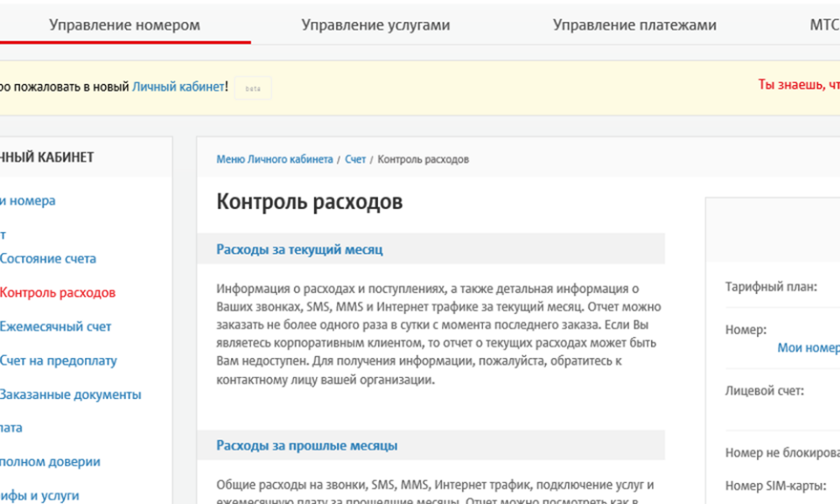
Task: Open the Тарифы и услуги sidebar section
Action: [x=39, y=495]
